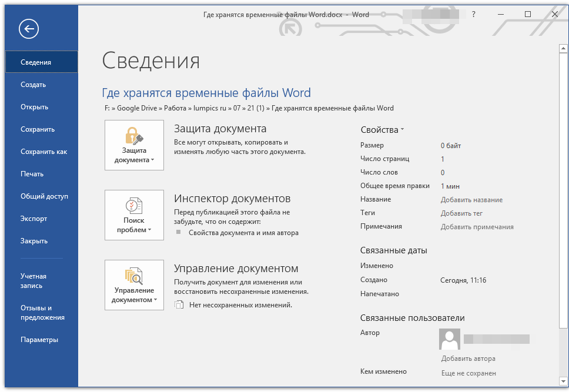Open Параметры in the left menu

point(39,340)
